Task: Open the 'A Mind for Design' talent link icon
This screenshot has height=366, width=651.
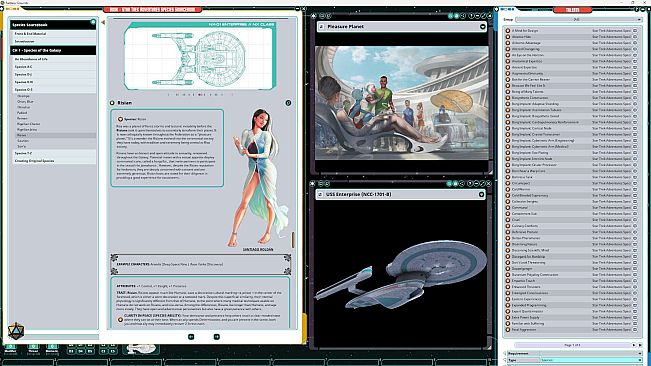Action: 507,31
